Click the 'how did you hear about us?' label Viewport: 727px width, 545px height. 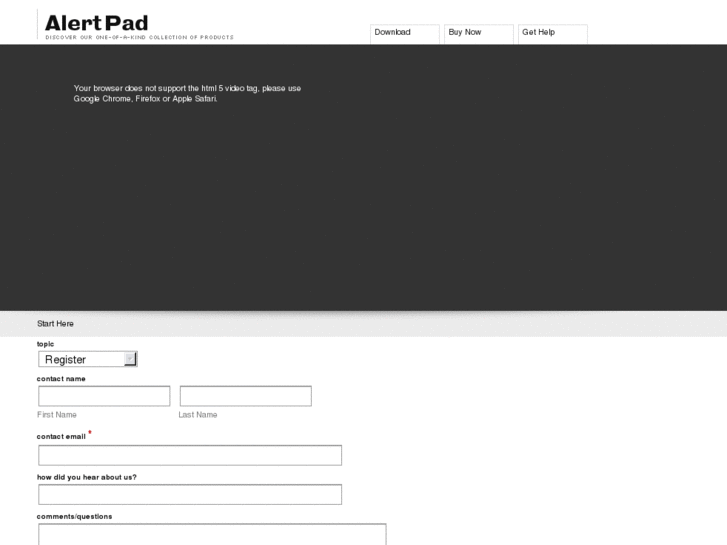pos(87,477)
